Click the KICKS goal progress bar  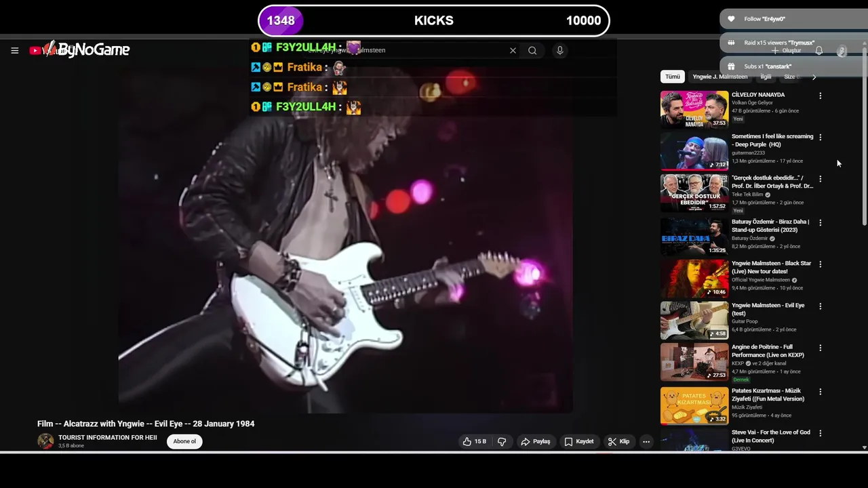point(434,20)
